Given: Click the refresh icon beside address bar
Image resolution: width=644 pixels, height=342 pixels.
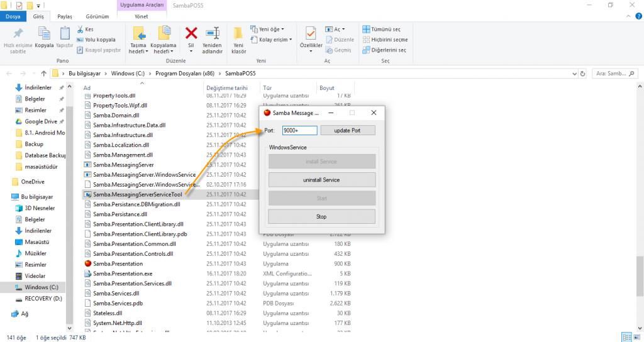Looking at the screenshot, I should [583, 74].
